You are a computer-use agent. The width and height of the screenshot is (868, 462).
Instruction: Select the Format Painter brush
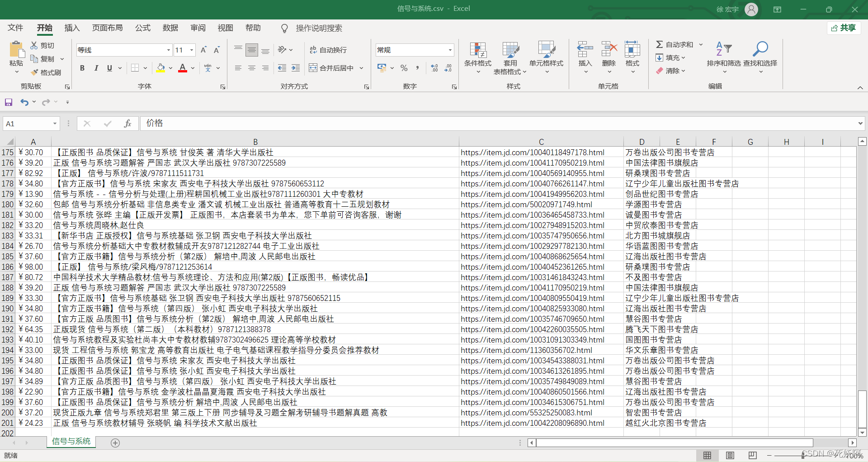pyautogui.click(x=34, y=72)
